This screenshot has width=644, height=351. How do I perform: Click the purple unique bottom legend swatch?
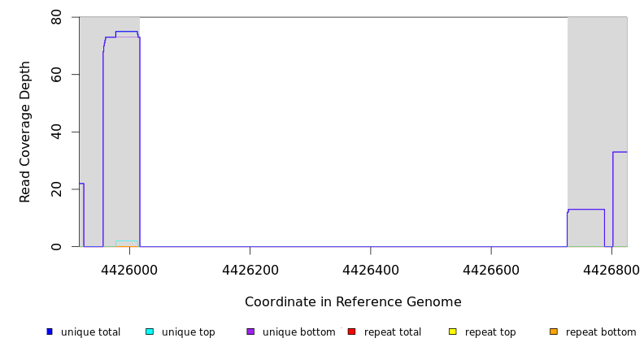point(250,331)
